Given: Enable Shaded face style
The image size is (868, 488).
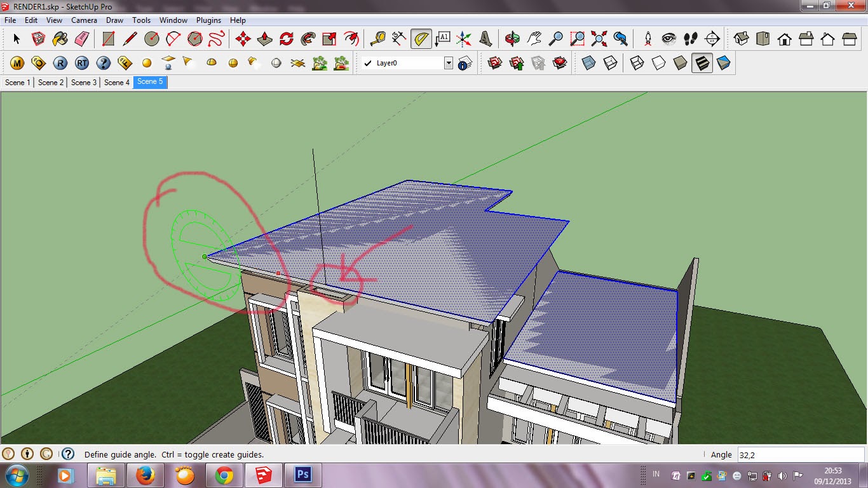Looking at the screenshot, I should 680,63.
